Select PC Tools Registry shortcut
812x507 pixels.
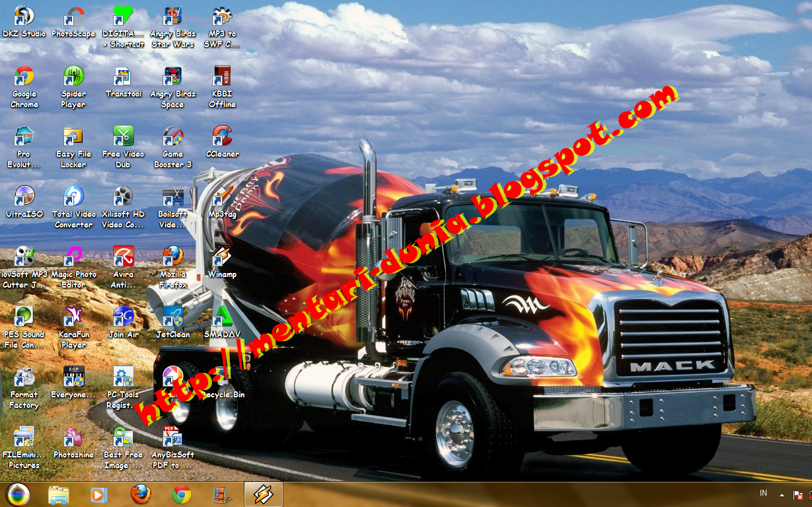[123, 387]
